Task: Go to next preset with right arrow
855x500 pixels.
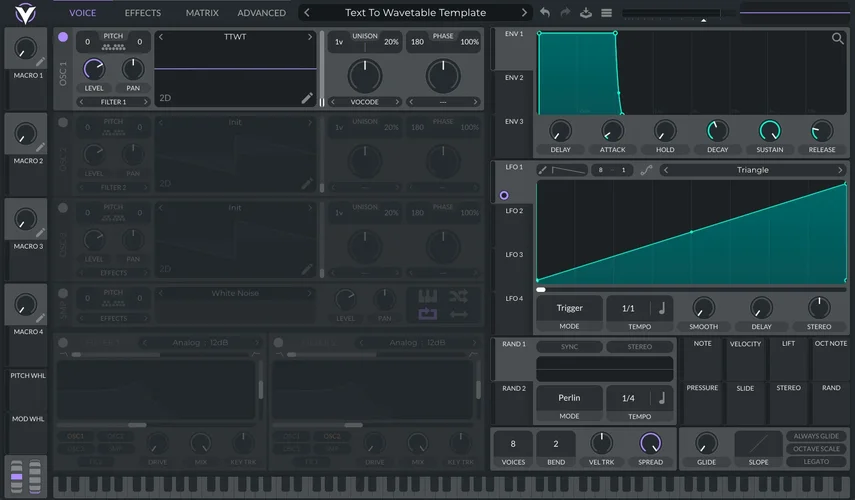Action: pos(524,13)
